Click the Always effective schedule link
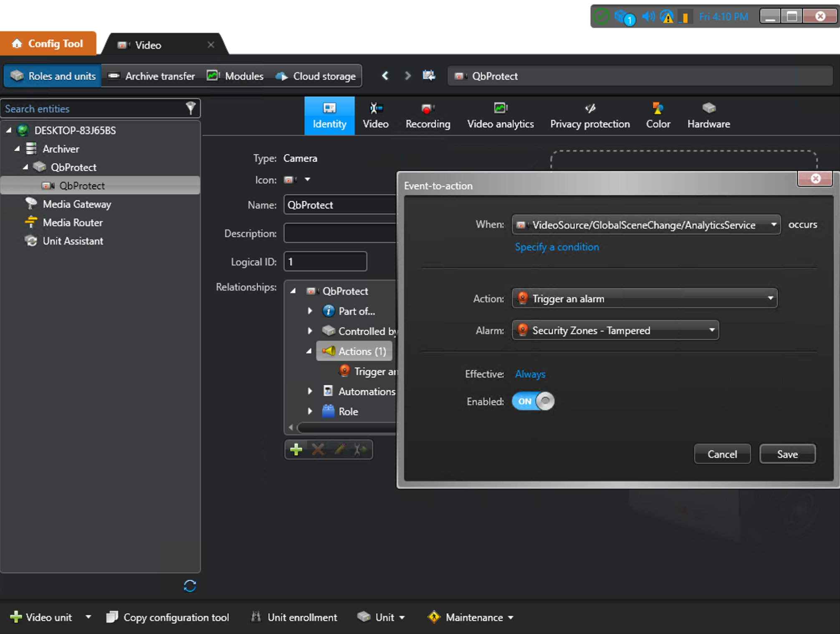 point(530,374)
